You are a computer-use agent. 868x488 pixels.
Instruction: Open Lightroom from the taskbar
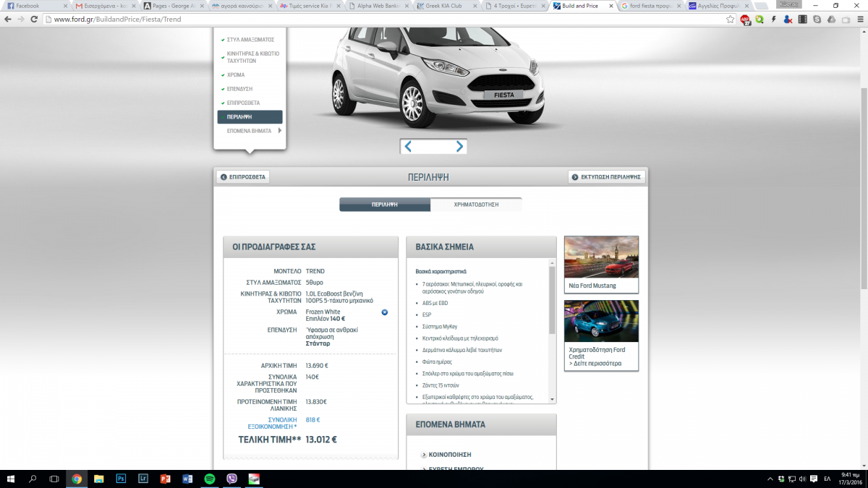tap(142, 479)
